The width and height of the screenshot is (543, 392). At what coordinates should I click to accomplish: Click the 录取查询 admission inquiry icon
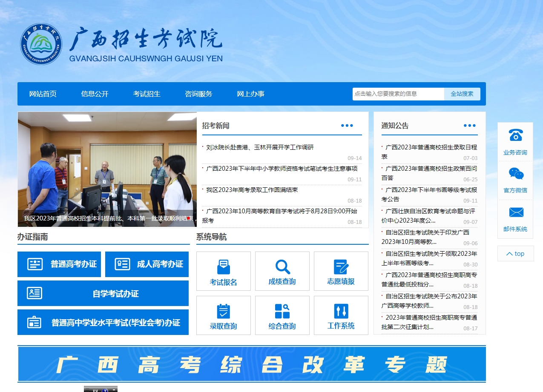point(223,315)
